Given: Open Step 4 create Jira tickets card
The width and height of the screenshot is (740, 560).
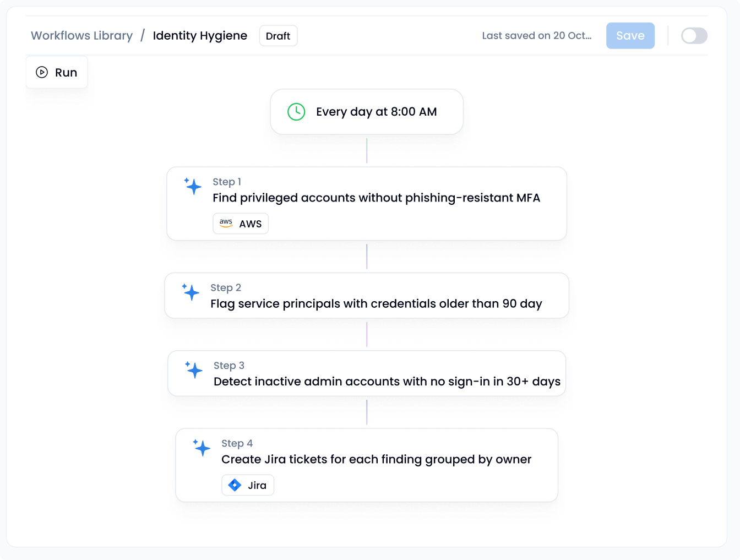Looking at the screenshot, I should (x=376, y=459).
